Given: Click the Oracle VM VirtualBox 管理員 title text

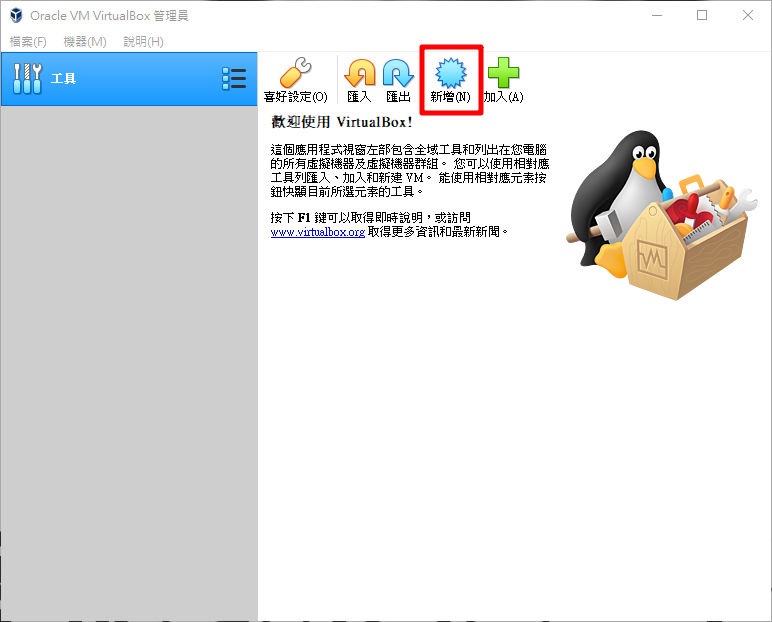Looking at the screenshot, I should pos(110,15).
